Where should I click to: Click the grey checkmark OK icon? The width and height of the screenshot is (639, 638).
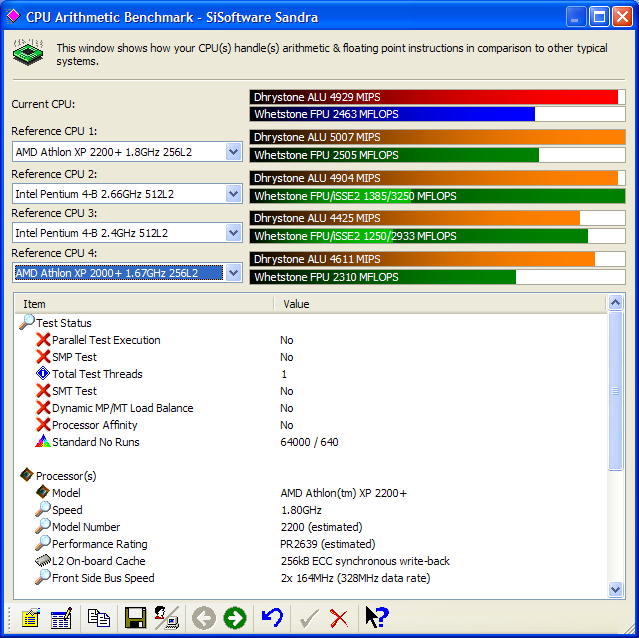click(309, 619)
